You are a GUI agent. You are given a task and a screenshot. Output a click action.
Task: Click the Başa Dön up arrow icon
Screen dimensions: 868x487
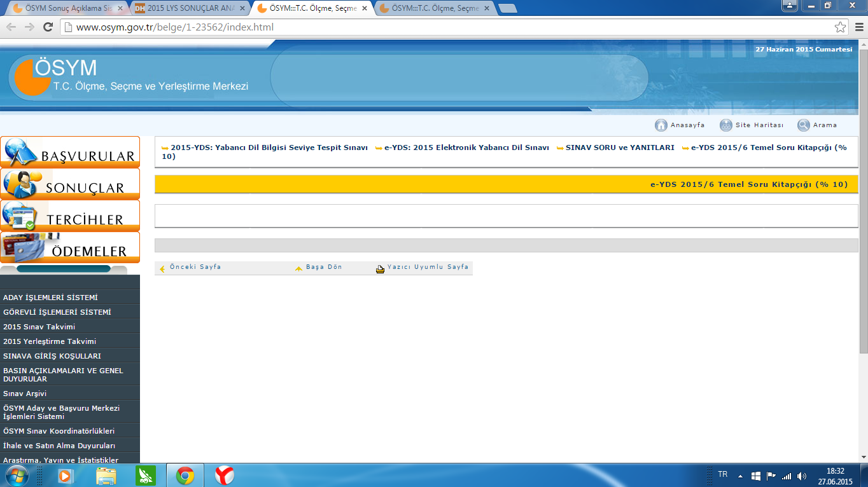click(x=298, y=269)
